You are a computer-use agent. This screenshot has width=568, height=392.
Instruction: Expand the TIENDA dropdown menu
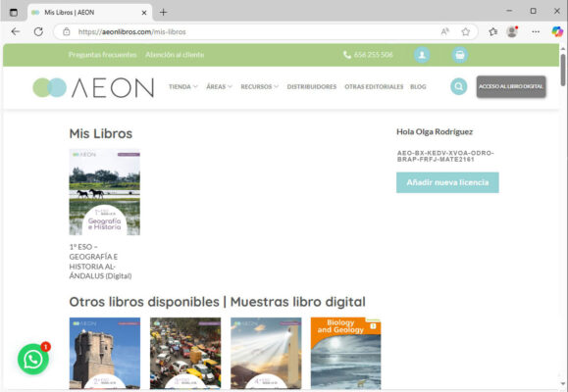182,87
